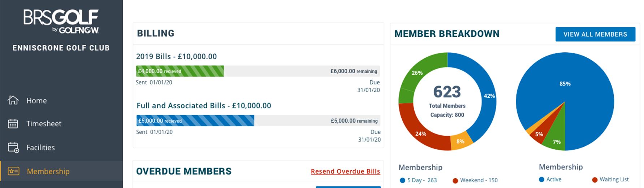Viewport: 644px width, 188px height.
Task: Click the BRS Golf logo
Action: 61,22
